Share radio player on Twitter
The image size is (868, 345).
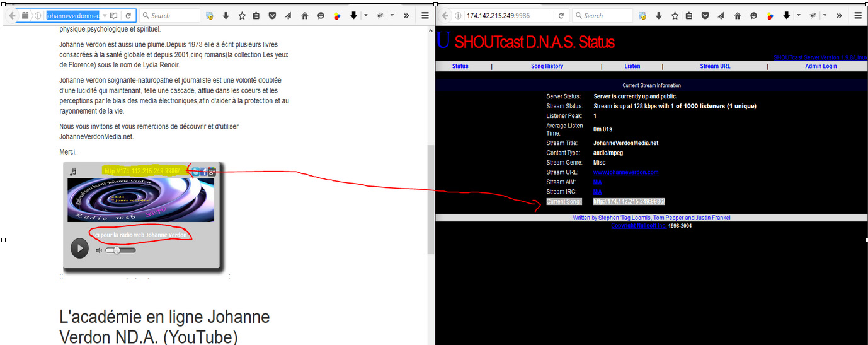196,172
